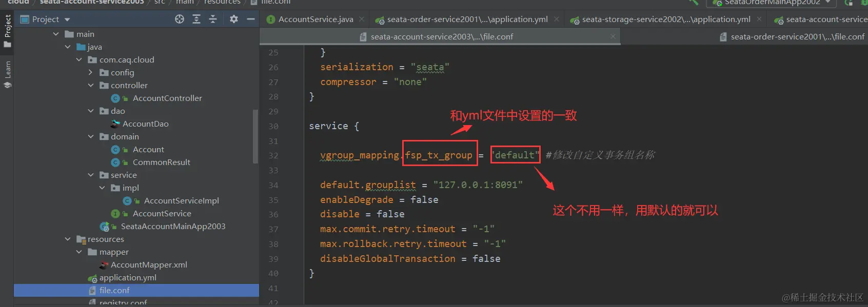
Task: Click the Project tree vertical scrollbar
Action: (255, 136)
